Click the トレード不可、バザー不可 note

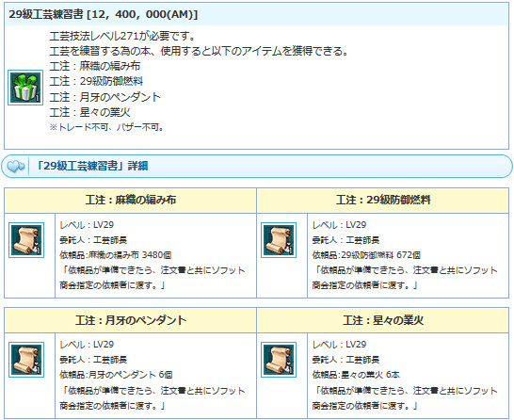[x=106, y=127]
